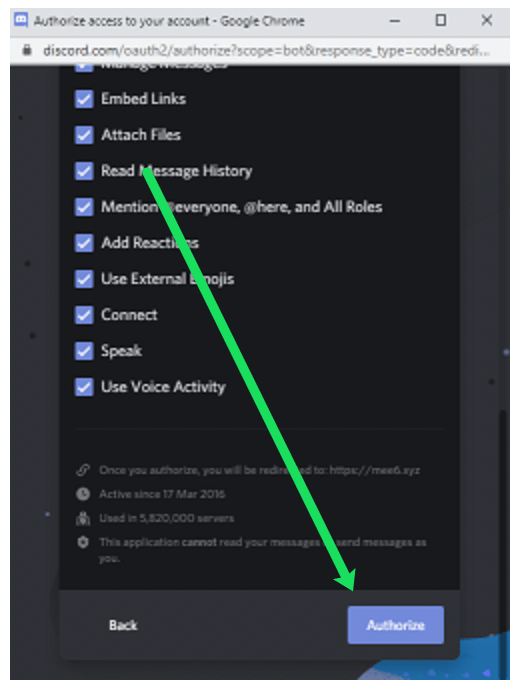
Task: Go Back to the previous step
Action: (123, 625)
